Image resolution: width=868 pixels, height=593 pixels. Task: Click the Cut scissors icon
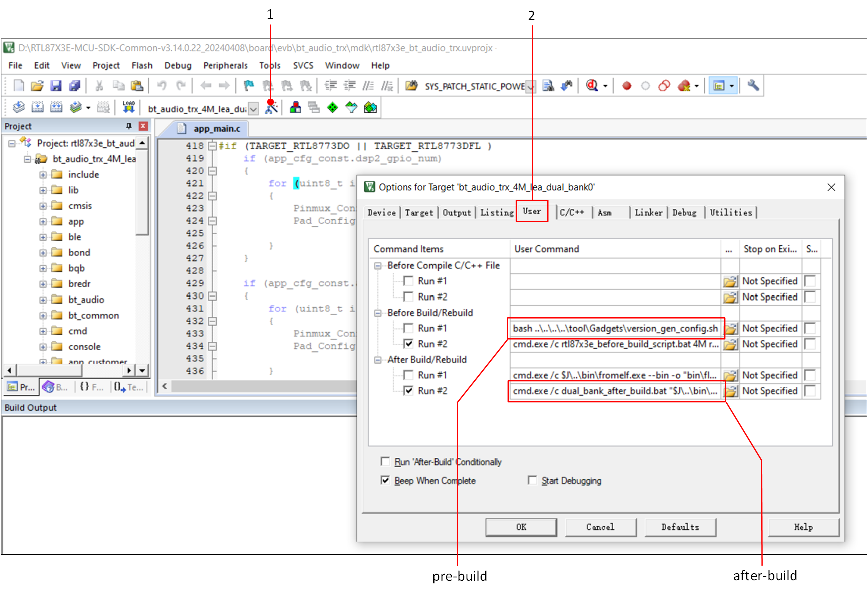point(99,86)
